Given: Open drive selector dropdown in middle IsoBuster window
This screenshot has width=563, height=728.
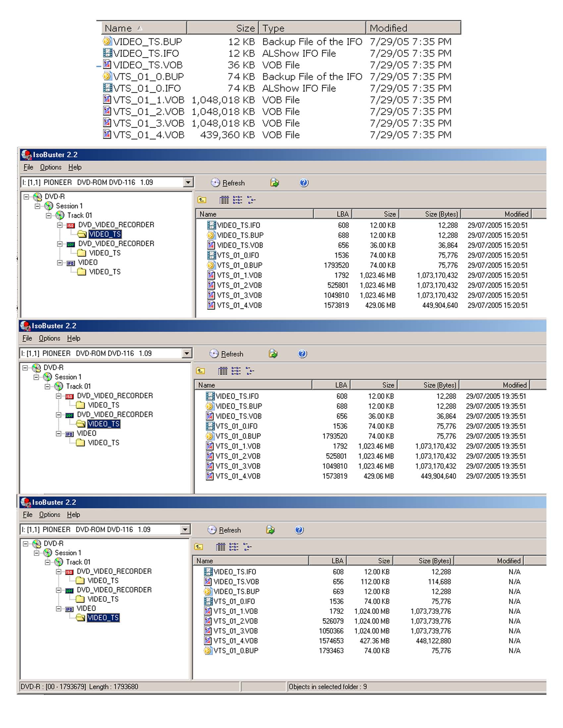Looking at the screenshot, I should (x=187, y=353).
